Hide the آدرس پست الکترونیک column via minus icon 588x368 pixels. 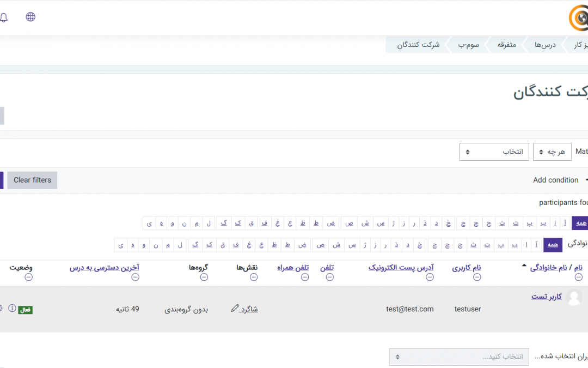pyautogui.click(x=430, y=277)
